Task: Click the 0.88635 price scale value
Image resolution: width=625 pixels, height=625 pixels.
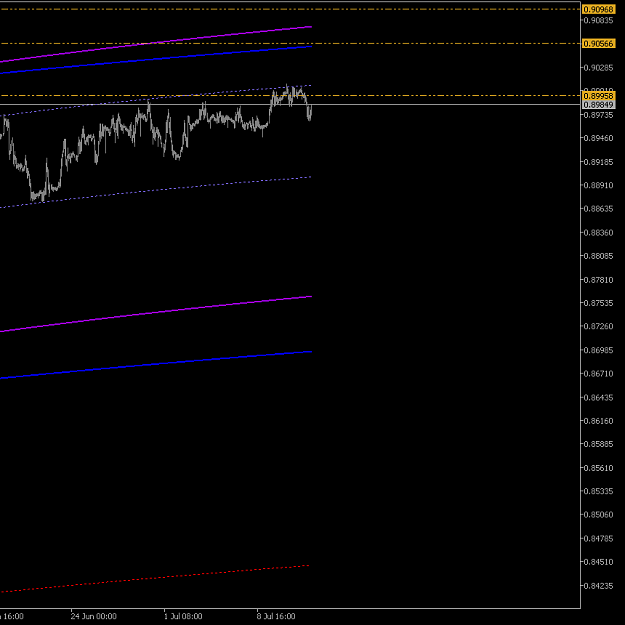Action: [598, 209]
